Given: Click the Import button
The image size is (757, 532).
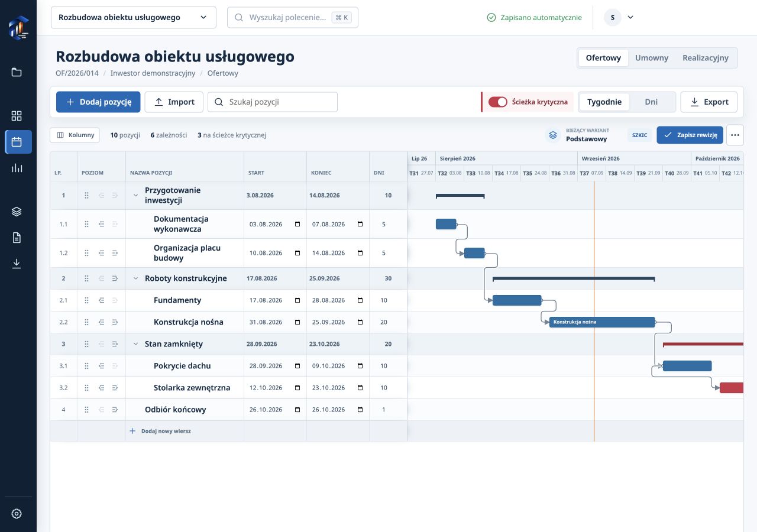Looking at the screenshot, I should tap(174, 102).
